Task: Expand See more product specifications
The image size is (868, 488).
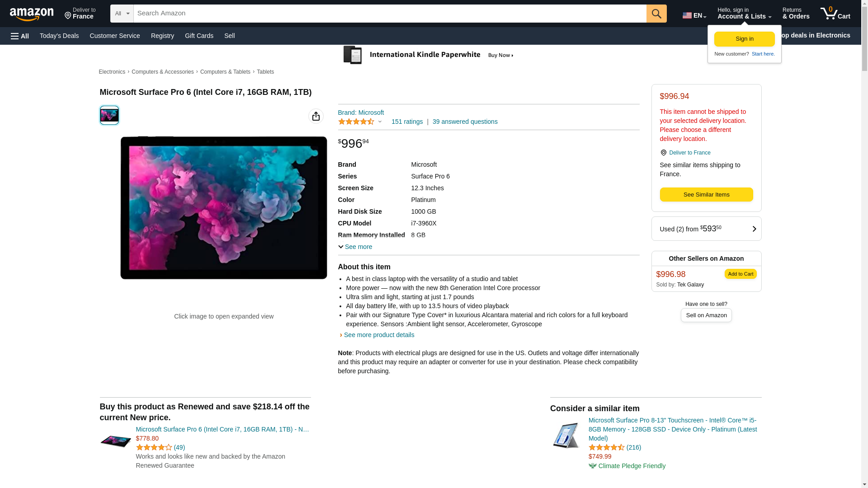Action: (355, 247)
